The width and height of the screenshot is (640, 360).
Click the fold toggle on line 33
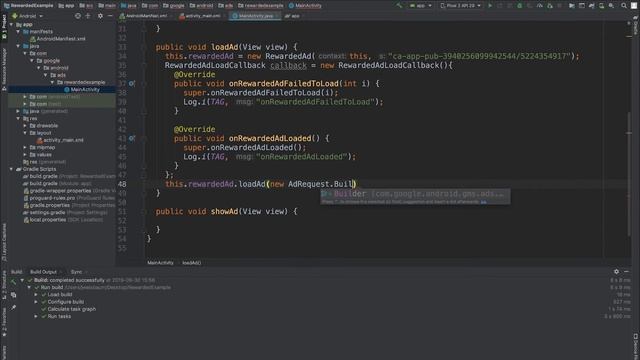(144, 47)
